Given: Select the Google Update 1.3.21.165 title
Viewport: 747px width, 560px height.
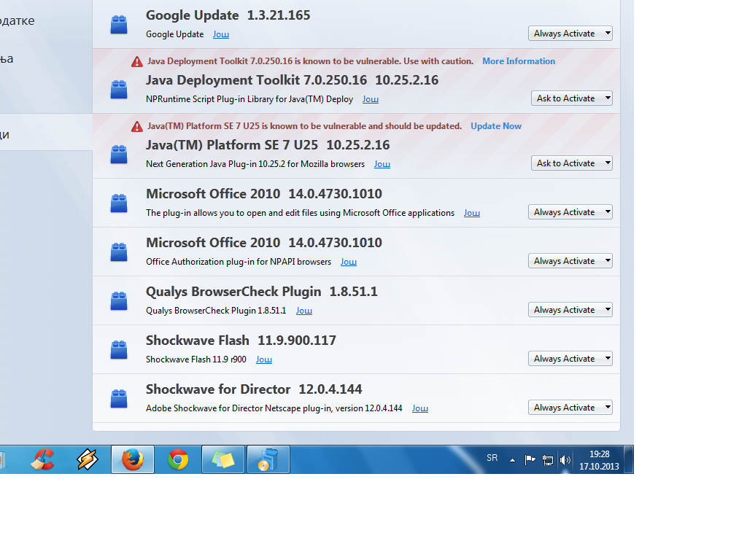Looking at the screenshot, I should pos(228,15).
